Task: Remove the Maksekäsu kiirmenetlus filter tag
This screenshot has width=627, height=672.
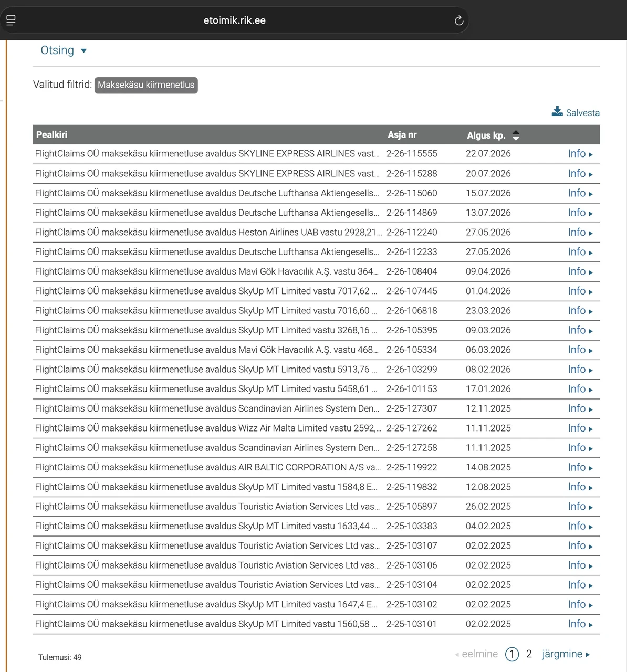Action: 146,85
